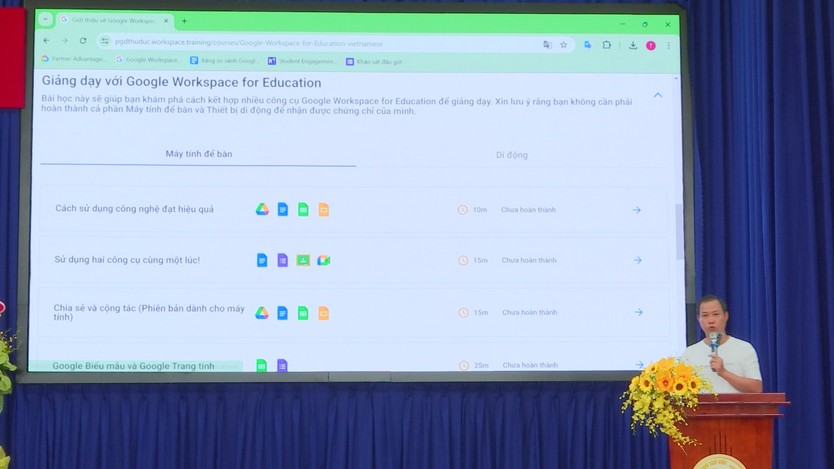Open lesson Google Biểu mẫu và Google Trang tính

pyautogui.click(x=134, y=366)
